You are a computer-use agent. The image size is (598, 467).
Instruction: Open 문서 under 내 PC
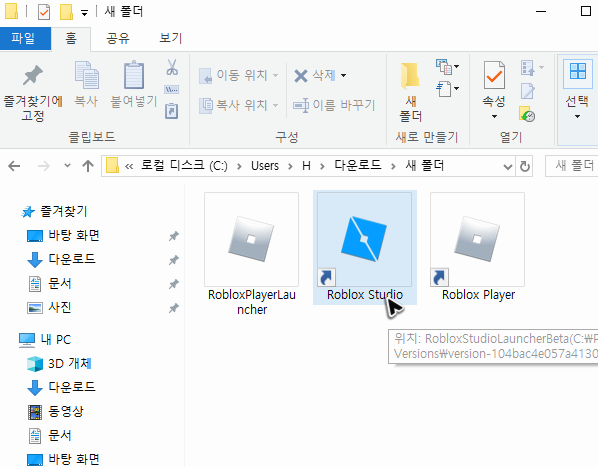pos(59,435)
